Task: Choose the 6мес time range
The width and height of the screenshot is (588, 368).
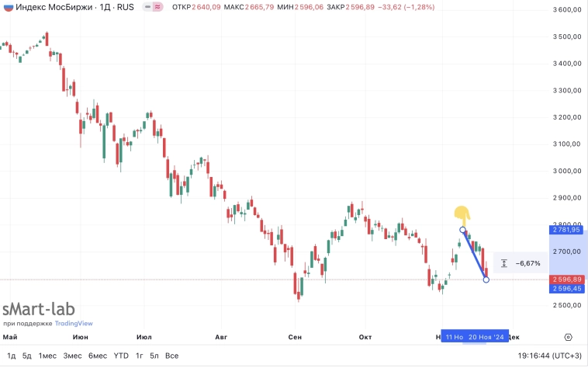Action: pyautogui.click(x=98, y=356)
